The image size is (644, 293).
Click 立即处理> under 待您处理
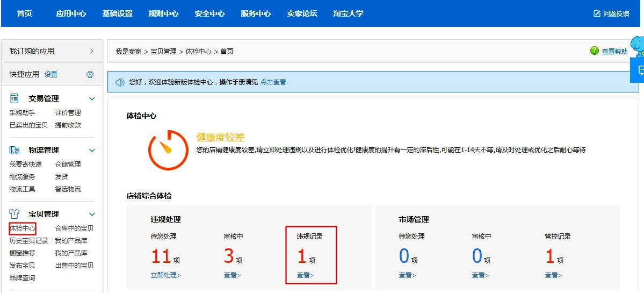pyautogui.click(x=166, y=275)
